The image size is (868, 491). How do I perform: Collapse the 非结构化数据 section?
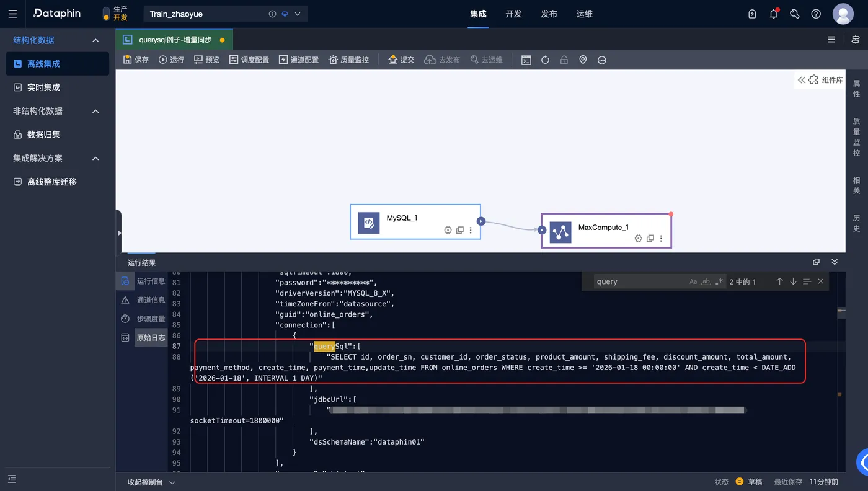pyautogui.click(x=95, y=111)
